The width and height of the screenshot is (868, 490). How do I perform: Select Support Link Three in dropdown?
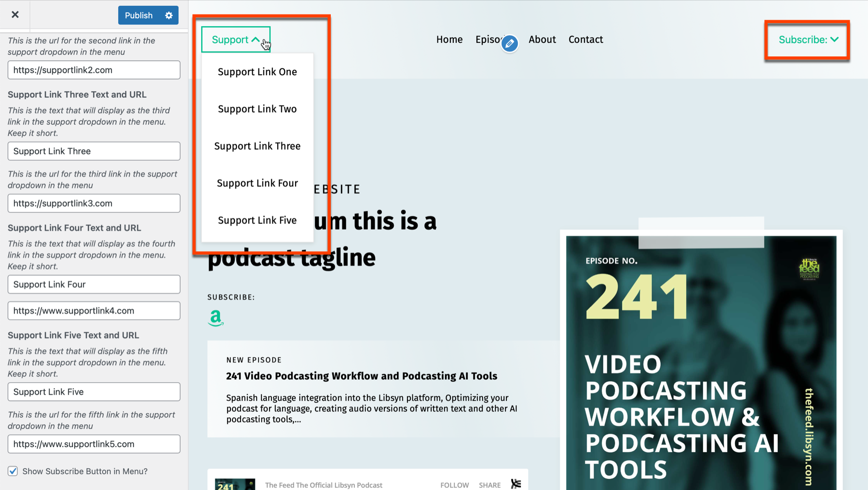coord(258,146)
